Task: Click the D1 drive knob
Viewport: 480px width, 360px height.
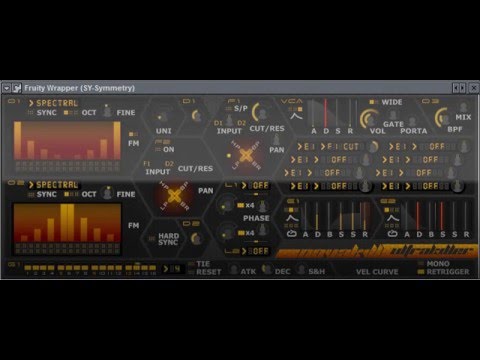Action: click(x=197, y=116)
